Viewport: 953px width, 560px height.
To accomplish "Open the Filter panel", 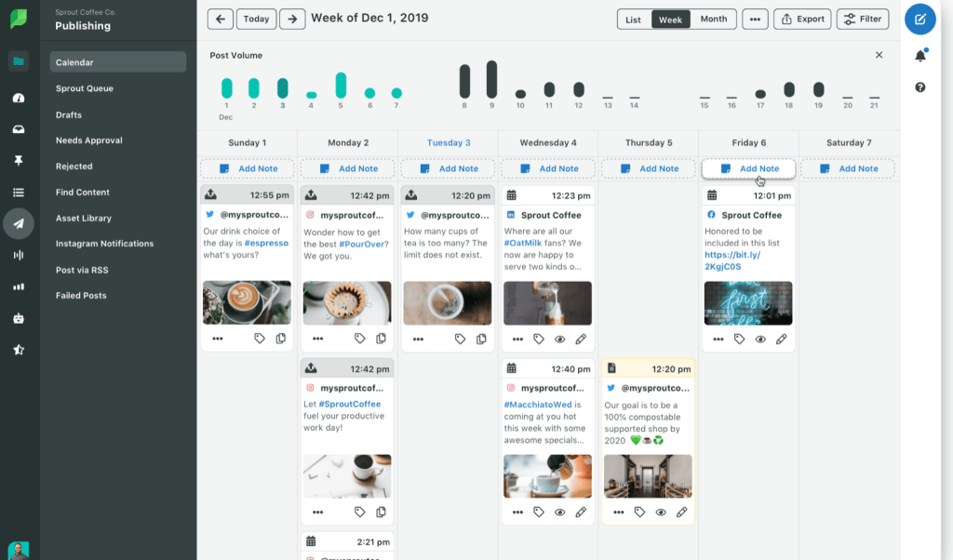I will 862,19.
